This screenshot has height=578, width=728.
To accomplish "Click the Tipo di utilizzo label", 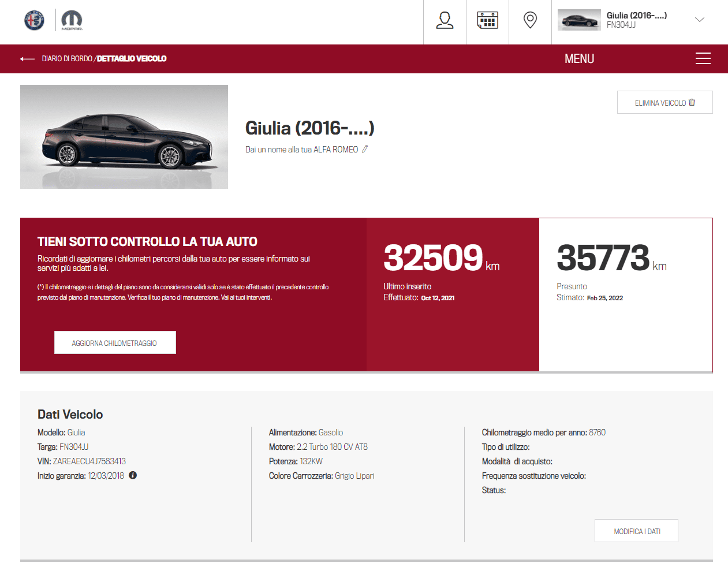I will point(506,447).
